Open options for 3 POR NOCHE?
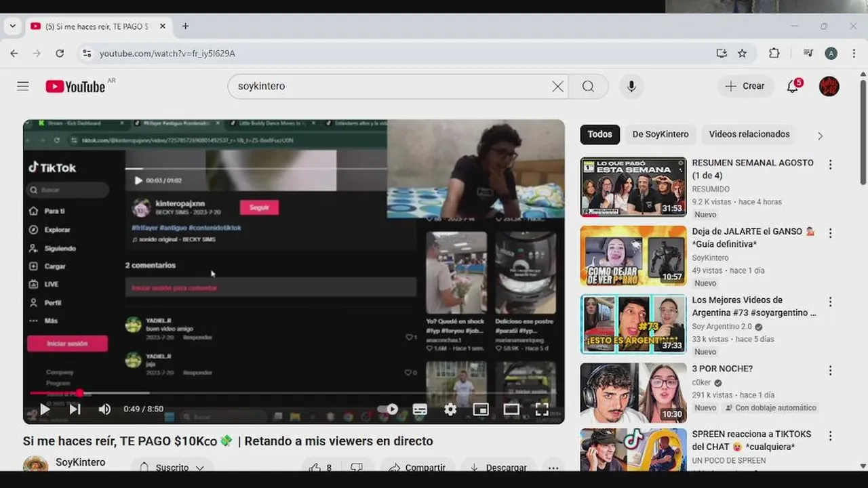The image size is (868, 488). 830,371
